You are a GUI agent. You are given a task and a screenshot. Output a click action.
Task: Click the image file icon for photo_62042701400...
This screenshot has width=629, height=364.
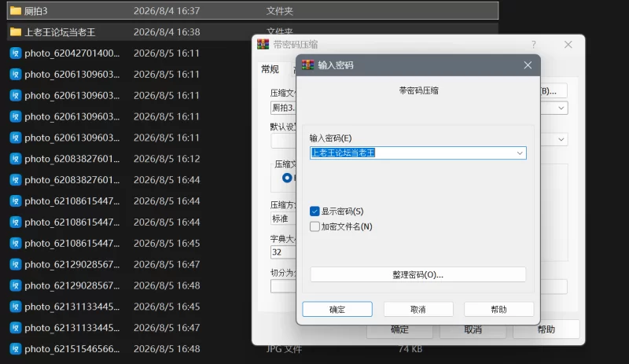tap(16, 53)
